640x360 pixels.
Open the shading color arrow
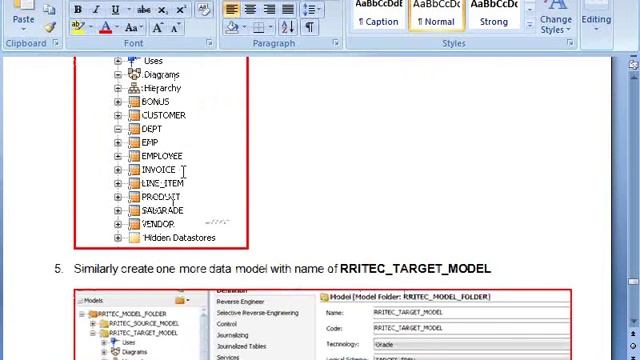pos(244,27)
